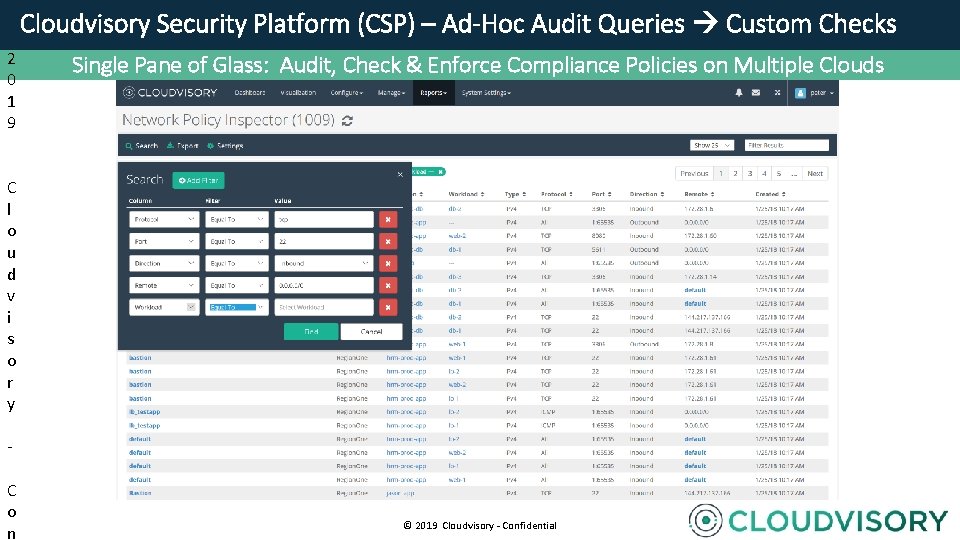Click the fullscreen expand icon in navbar
960x540 pixels.
pos(777,92)
